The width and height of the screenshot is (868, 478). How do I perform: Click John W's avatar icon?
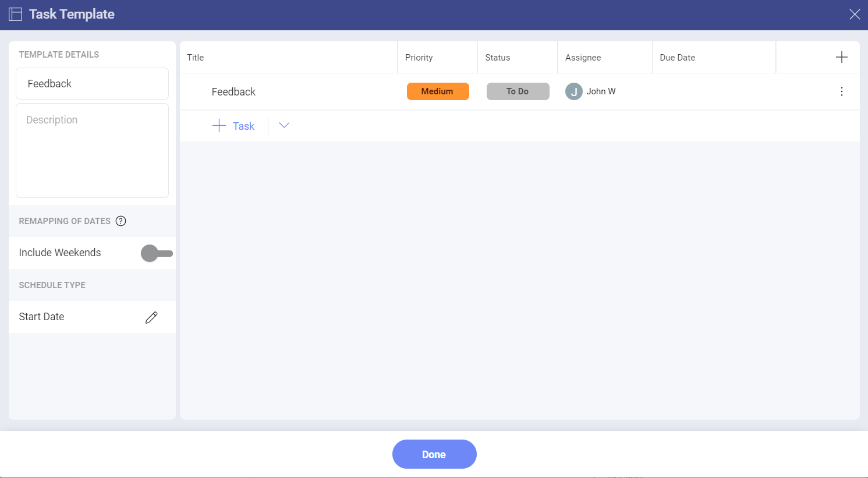[573, 91]
